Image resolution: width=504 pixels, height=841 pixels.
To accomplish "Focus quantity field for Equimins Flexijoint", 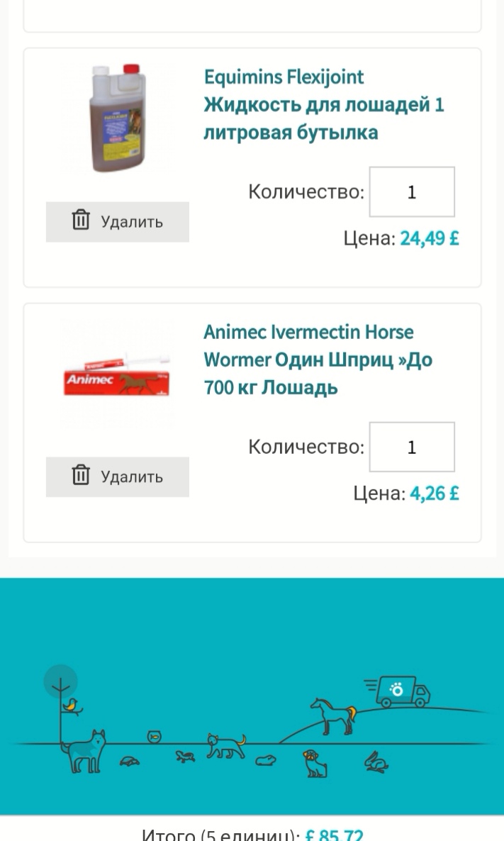I will pos(412,192).
